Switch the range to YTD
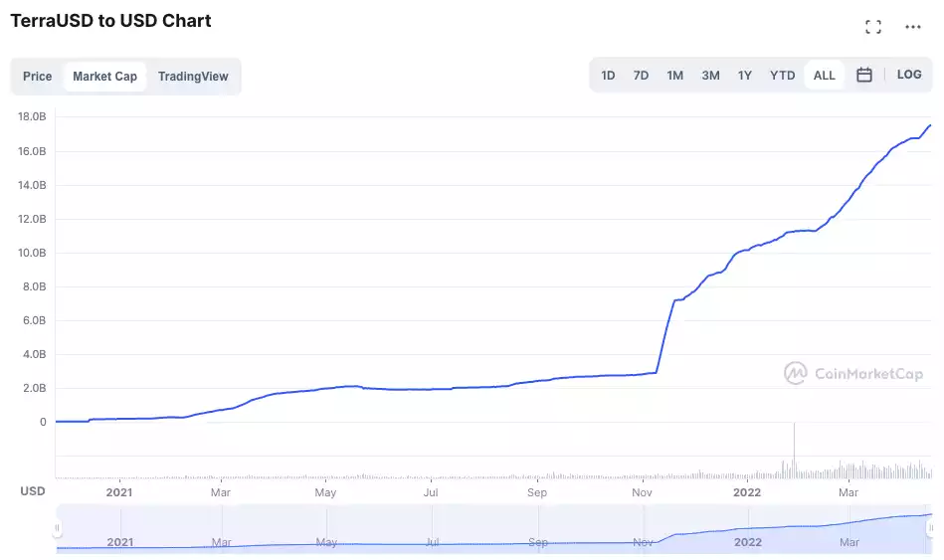Image resolution: width=944 pixels, height=560 pixels. pos(783,76)
